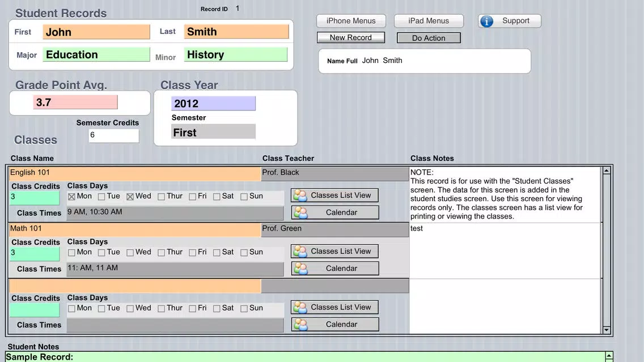
Task: Uncheck Mon for English 101
Action: click(x=71, y=197)
